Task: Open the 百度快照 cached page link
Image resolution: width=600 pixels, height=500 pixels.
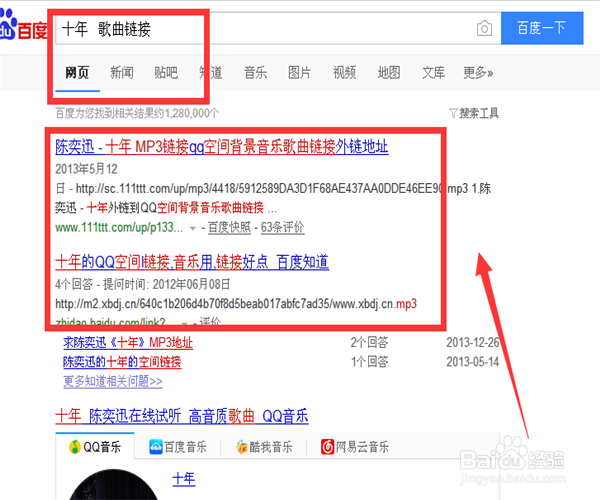Action: pyautogui.click(x=229, y=228)
